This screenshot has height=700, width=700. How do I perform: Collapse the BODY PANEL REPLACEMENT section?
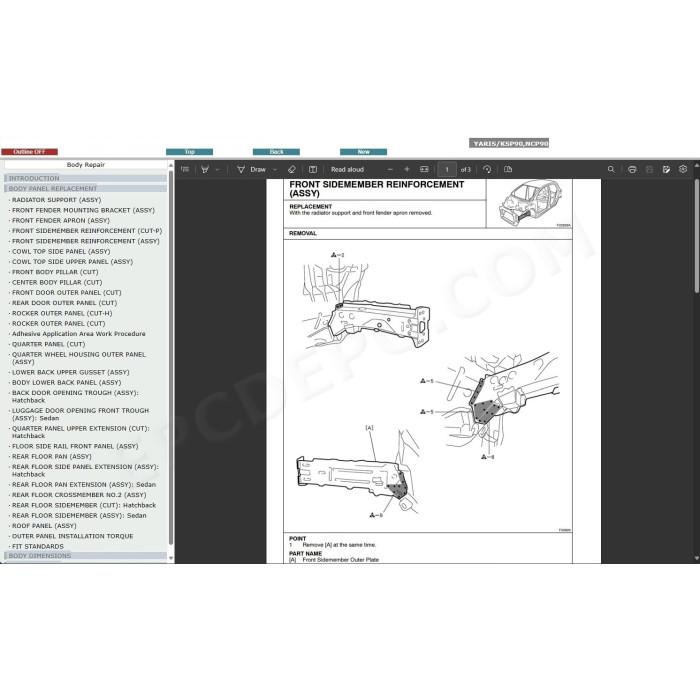(85, 188)
